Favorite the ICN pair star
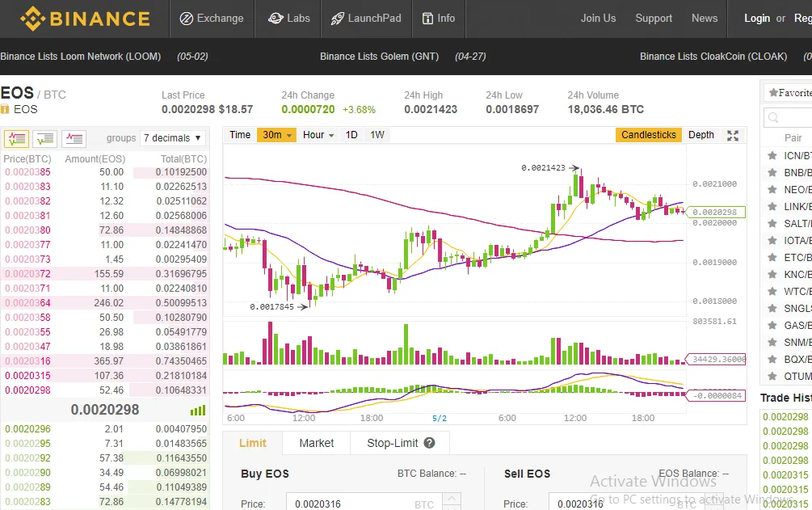This screenshot has height=510, width=812. (772, 155)
